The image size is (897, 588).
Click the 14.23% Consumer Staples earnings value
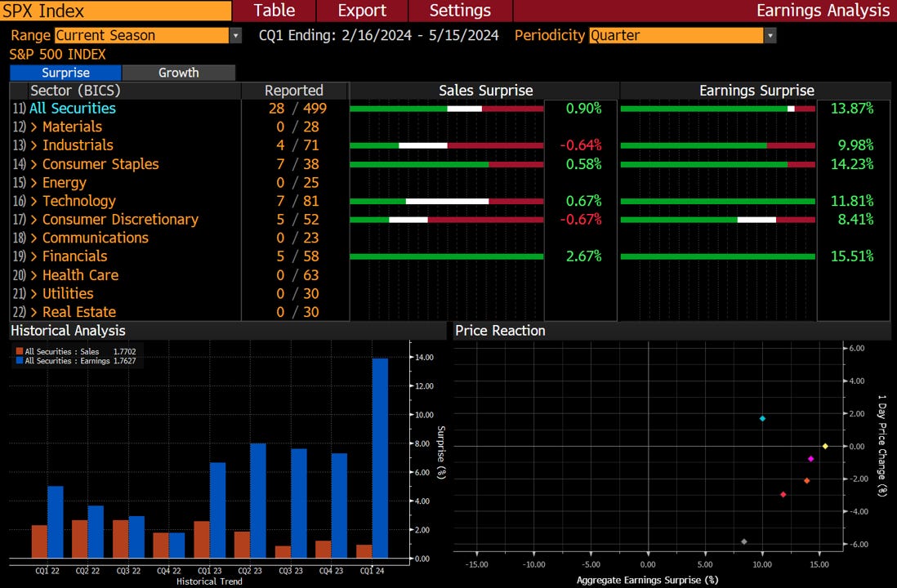852,164
